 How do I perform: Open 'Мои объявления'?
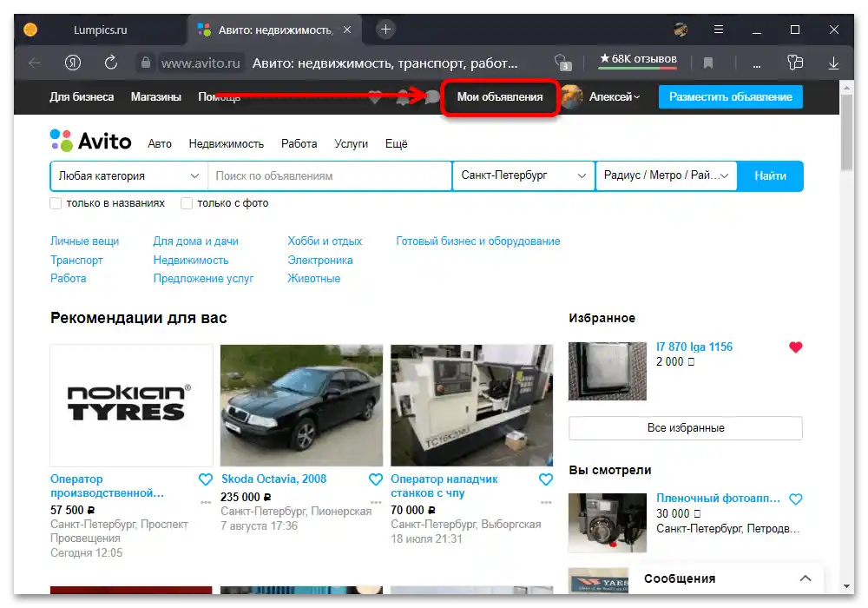(500, 97)
